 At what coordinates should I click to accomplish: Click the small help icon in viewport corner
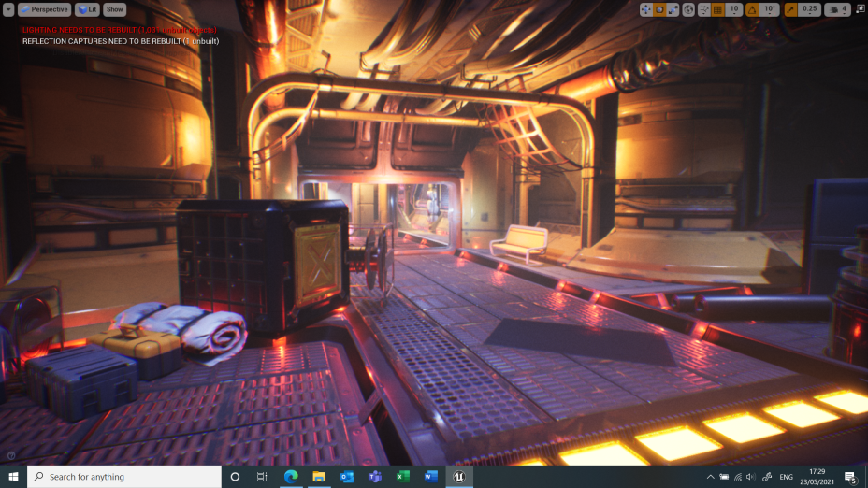point(11,456)
